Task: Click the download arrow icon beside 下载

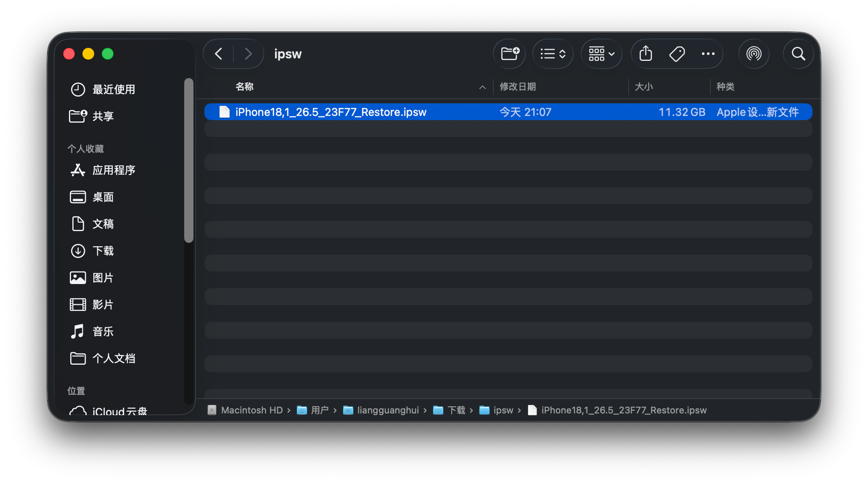Action: point(78,251)
